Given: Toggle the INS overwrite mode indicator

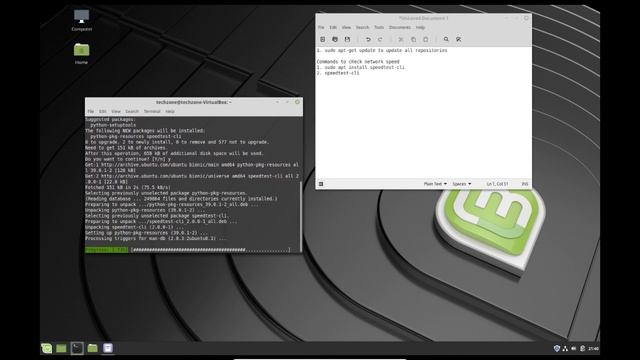Looking at the screenshot, I should (x=525, y=184).
